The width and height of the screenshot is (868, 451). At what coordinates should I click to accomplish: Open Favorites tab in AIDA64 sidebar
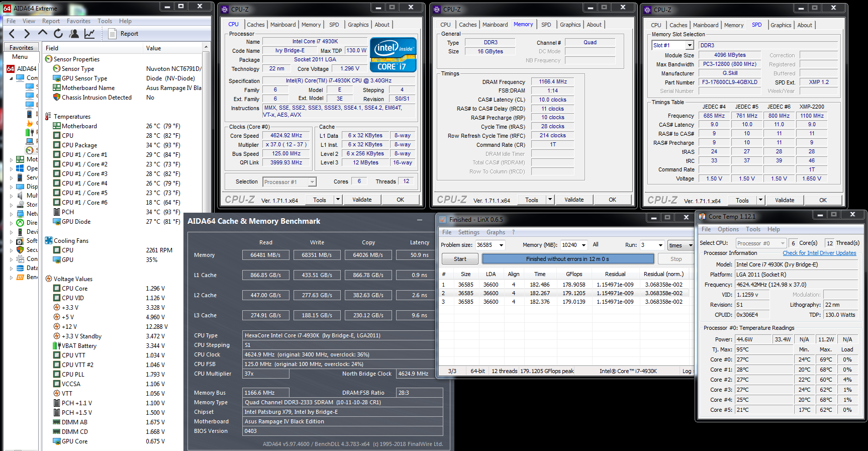coord(21,48)
